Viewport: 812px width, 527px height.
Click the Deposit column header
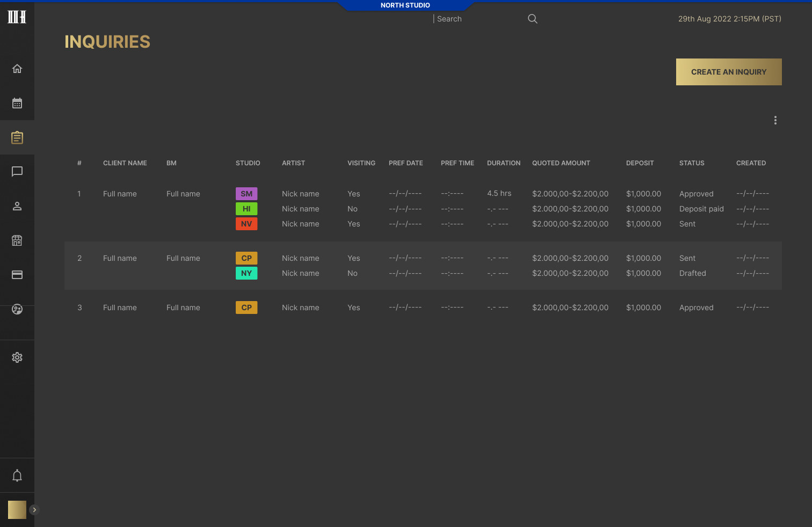point(640,163)
